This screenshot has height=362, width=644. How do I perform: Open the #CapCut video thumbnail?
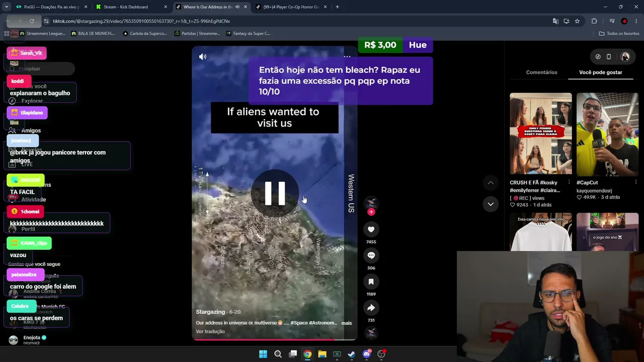tap(607, 134)
